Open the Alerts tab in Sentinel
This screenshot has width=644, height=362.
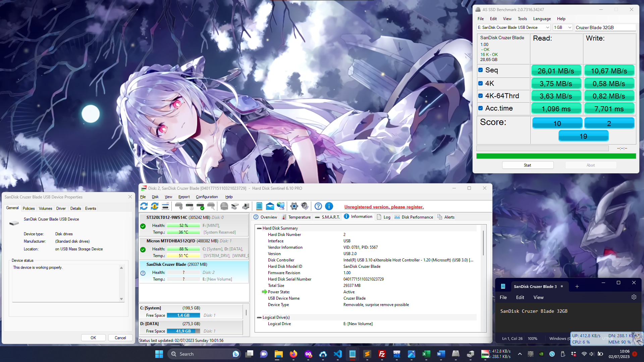[446, 217]
